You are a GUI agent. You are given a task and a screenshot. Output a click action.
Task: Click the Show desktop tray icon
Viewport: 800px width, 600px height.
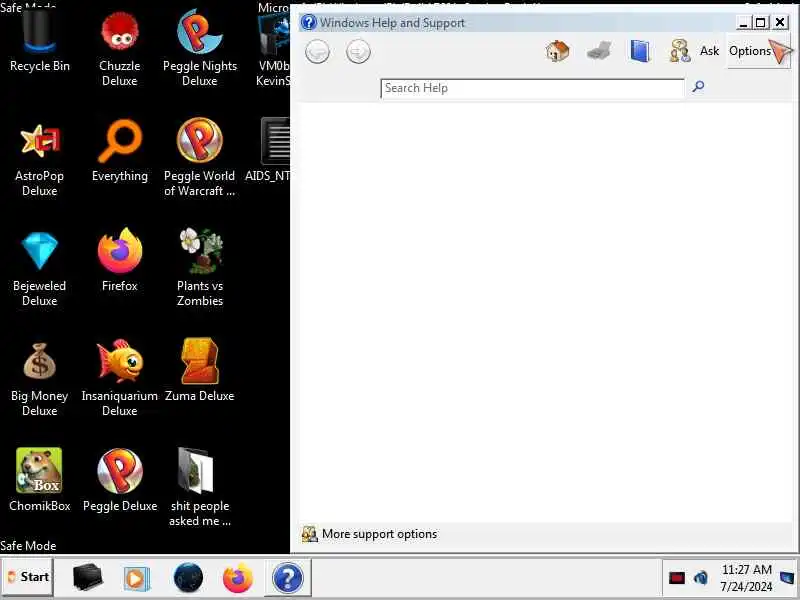click(x=787, y=578)
